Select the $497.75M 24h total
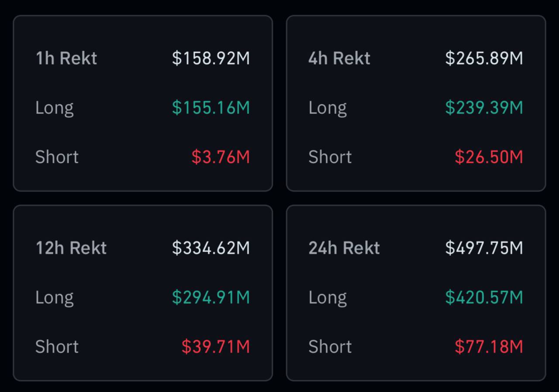Viewport: 559px width, 392px height. [484, 248]
